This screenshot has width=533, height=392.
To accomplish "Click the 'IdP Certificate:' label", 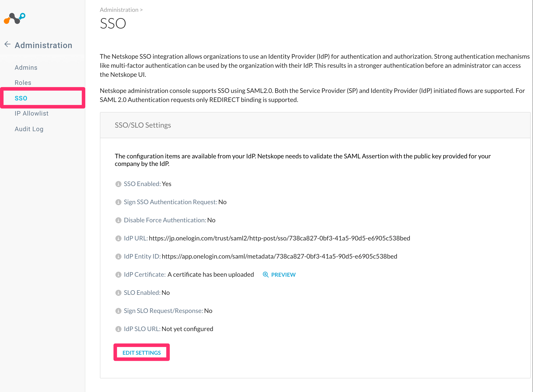I will pos(145,274).
